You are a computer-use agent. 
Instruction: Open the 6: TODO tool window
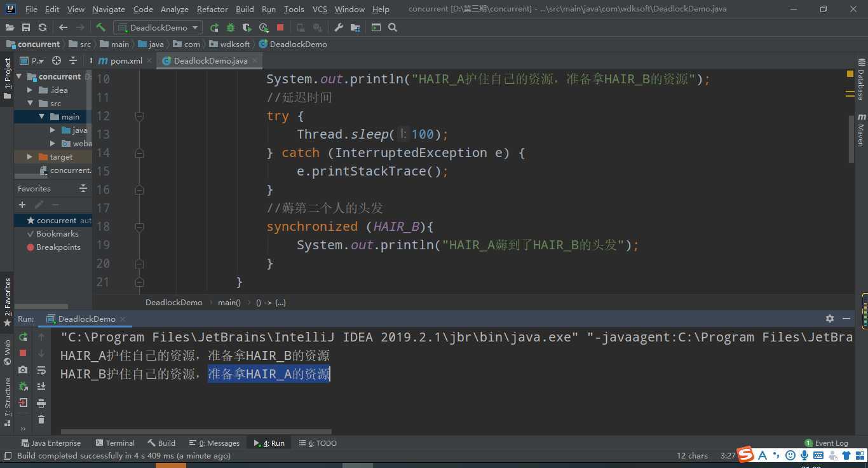[x=318, y=443]
